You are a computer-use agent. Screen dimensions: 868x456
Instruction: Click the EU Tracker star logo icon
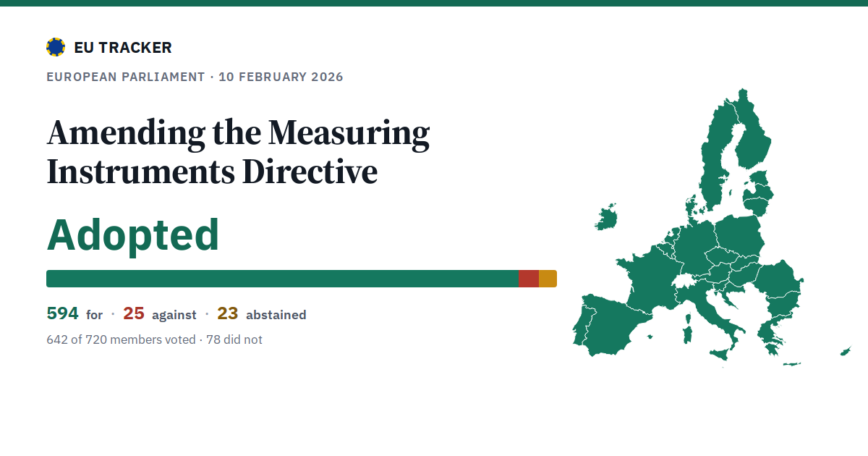pyautogui.click(x=56, y=48)
